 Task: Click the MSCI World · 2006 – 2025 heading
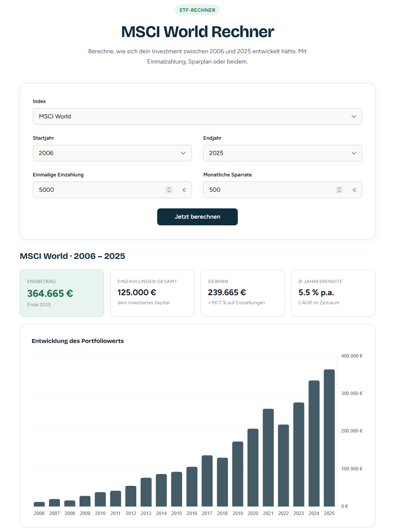click(72, 256)
